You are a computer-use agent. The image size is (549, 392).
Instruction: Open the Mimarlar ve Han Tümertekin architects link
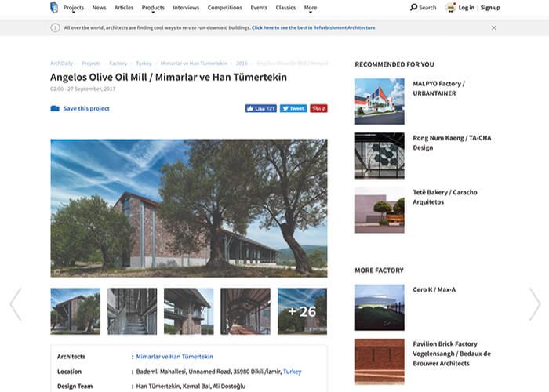[x=174, y=357]
